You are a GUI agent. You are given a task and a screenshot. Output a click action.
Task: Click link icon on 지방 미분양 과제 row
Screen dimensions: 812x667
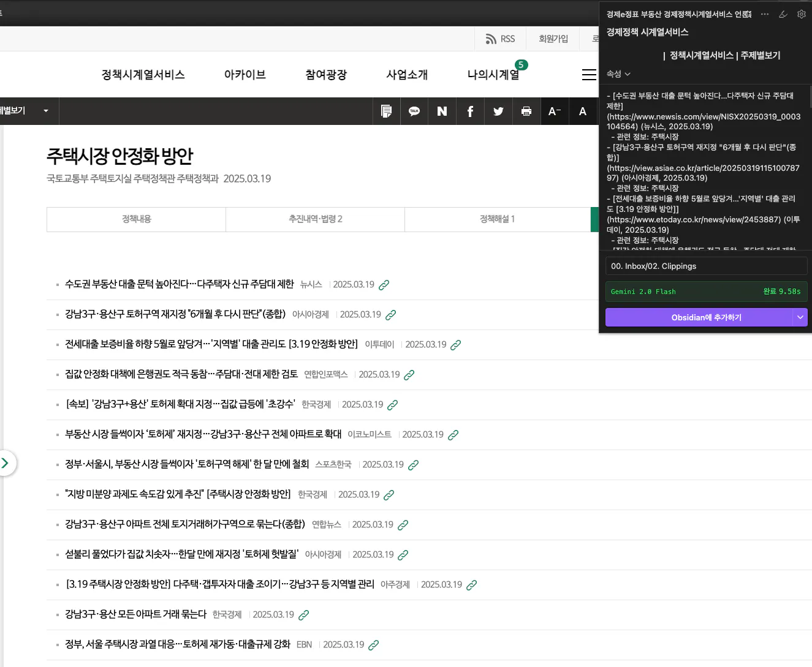[x=389, y=495]
